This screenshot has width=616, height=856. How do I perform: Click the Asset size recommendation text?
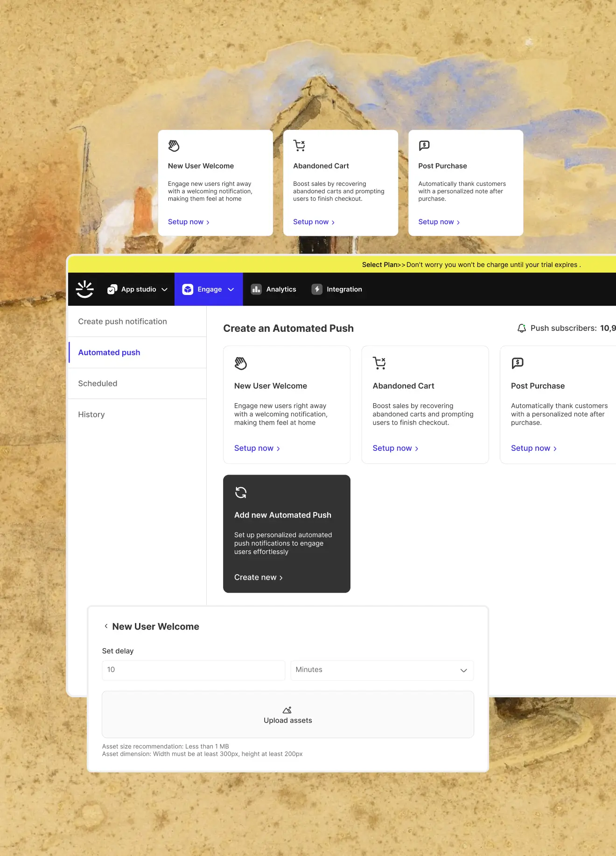166,746
